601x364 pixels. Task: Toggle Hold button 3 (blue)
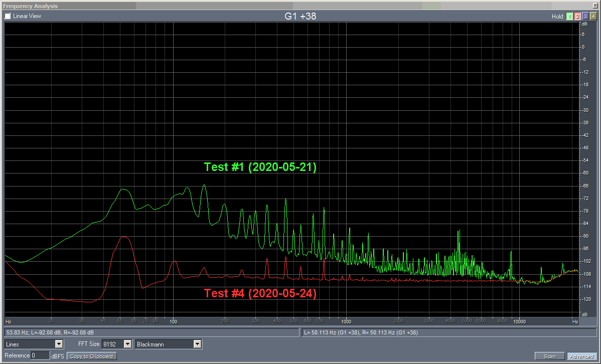pyautogui.click(x=585, y=16)
